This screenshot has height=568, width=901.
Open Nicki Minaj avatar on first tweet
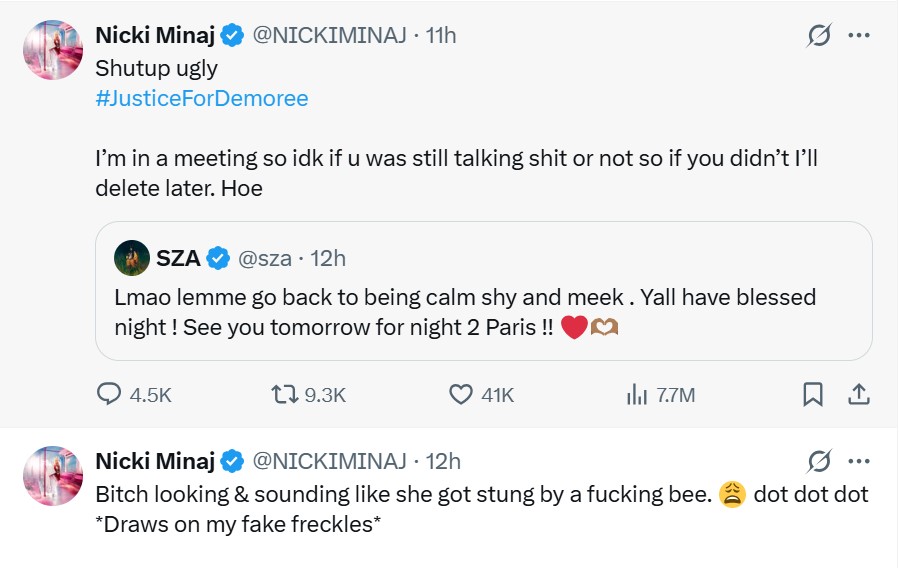53,49
